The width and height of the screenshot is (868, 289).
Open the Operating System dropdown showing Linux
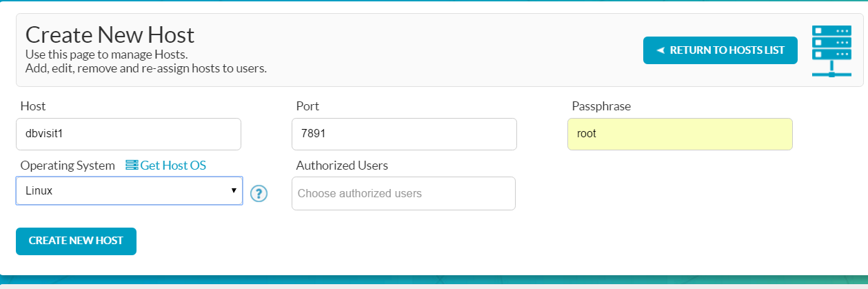129,190
